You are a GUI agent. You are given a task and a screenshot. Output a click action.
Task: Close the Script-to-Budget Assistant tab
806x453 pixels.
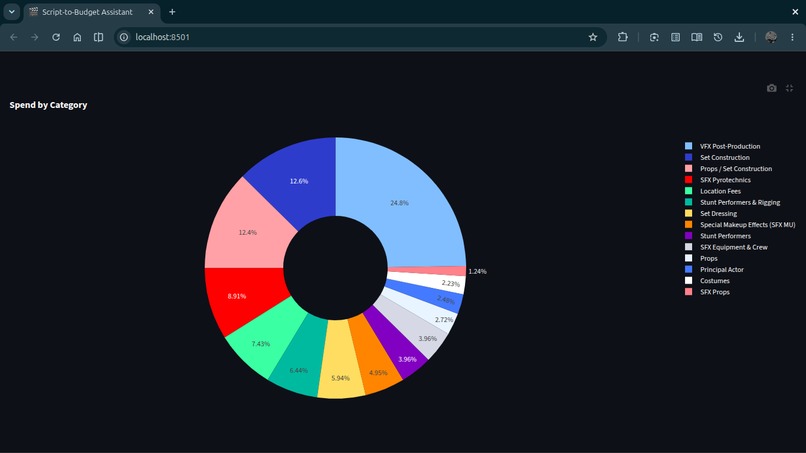151,12
